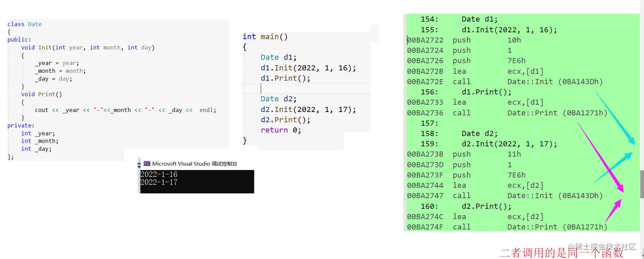Click the cout << _year statement line
This screenshot has width=644, height=259.
126,110
